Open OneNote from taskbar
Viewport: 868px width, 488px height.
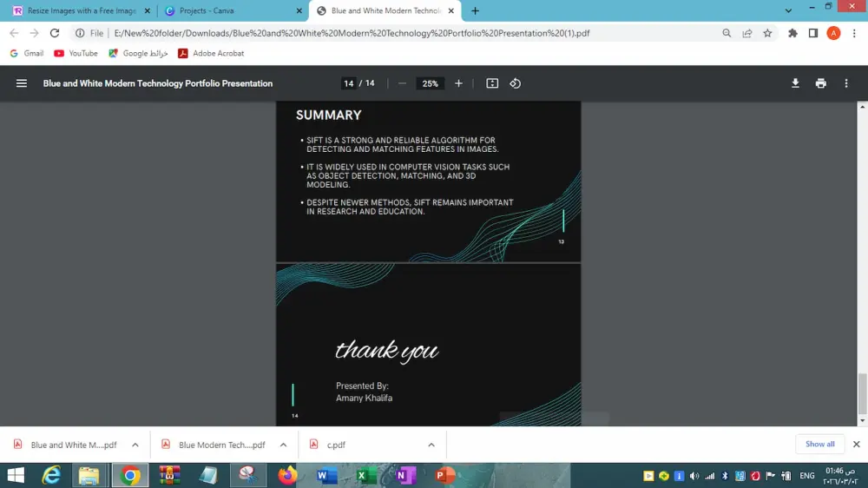click(405, 475)
